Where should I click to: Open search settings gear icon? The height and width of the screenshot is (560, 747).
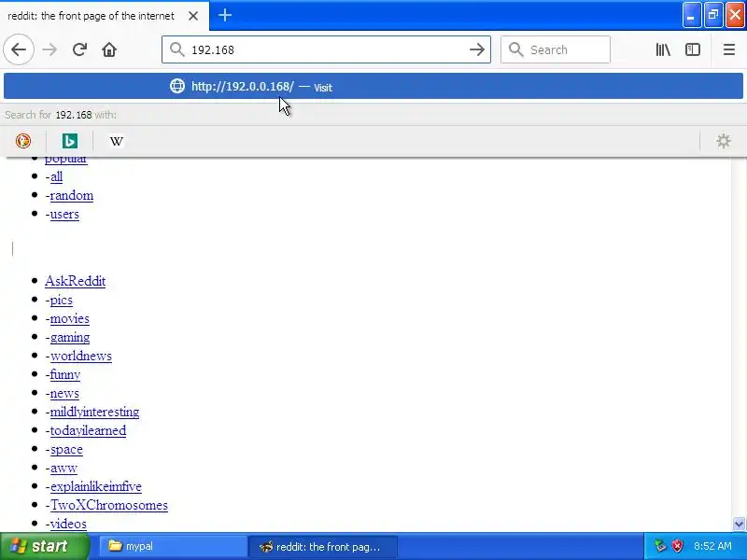(723, 141)
